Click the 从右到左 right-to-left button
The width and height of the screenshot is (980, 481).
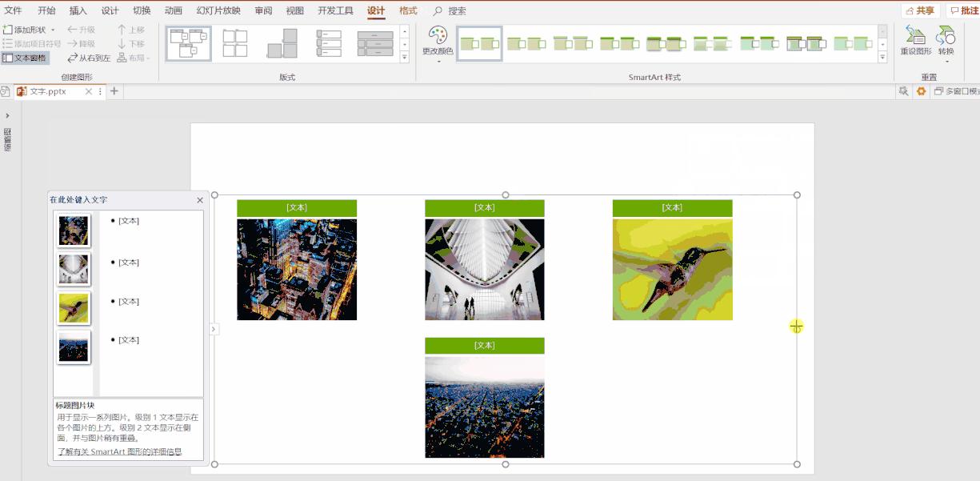click(x=88, y=58)
